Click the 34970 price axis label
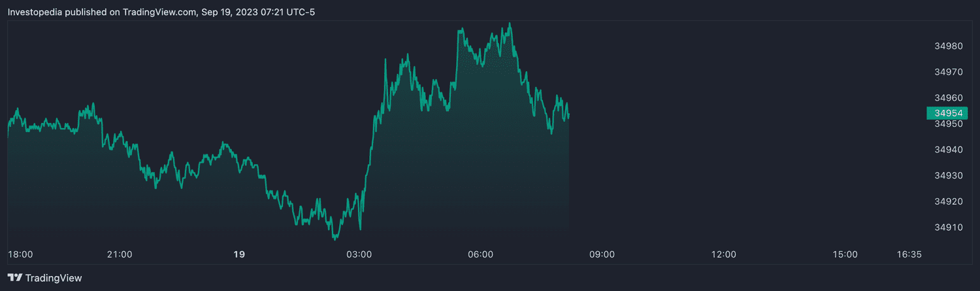This screenshot has height=291, width=980. click(x=949, y=72)
